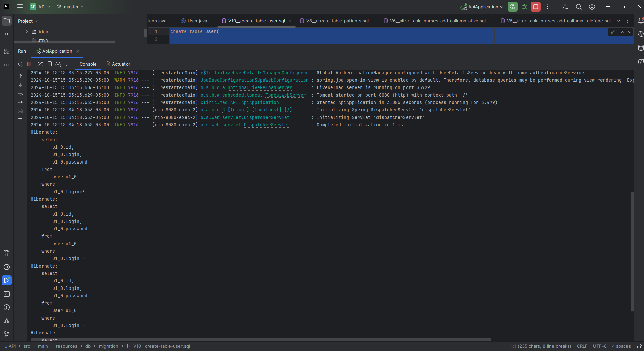Open the Build hammer tool window
Viewport: 644px width, 351px height.
pyautogui.click(x=7, y=253)
